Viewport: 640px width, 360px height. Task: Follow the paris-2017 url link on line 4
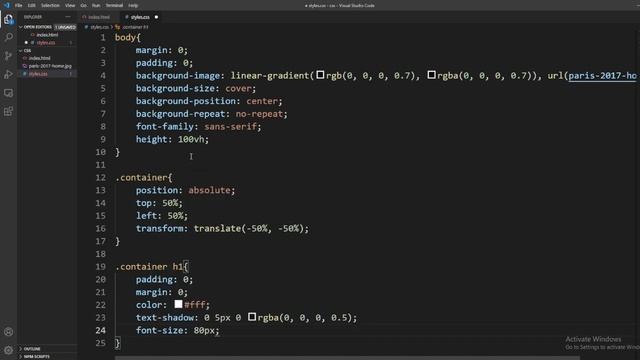pos(602,76)
